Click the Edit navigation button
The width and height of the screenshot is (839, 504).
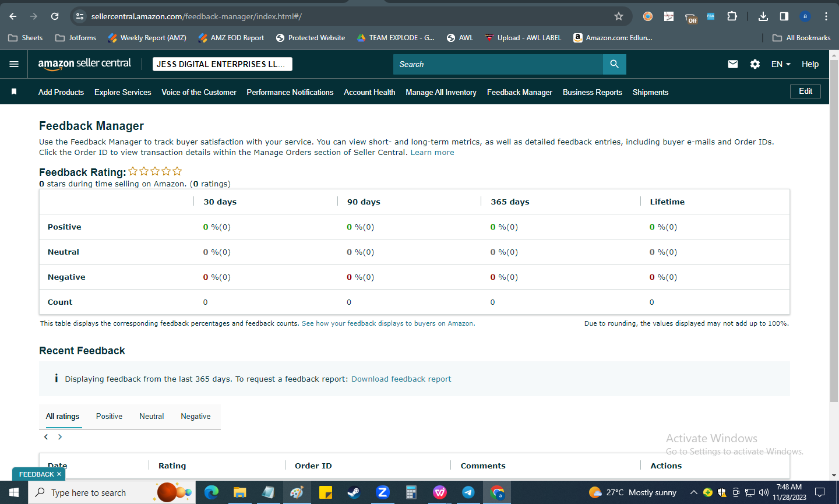point(806,91)
